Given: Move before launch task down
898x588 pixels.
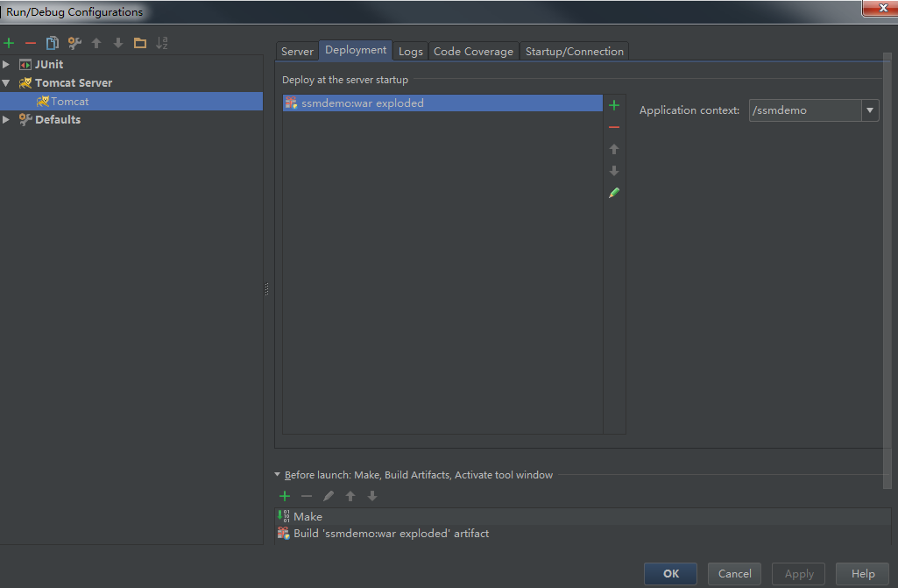Looking at the screenshot, I should tap(372, 496).
